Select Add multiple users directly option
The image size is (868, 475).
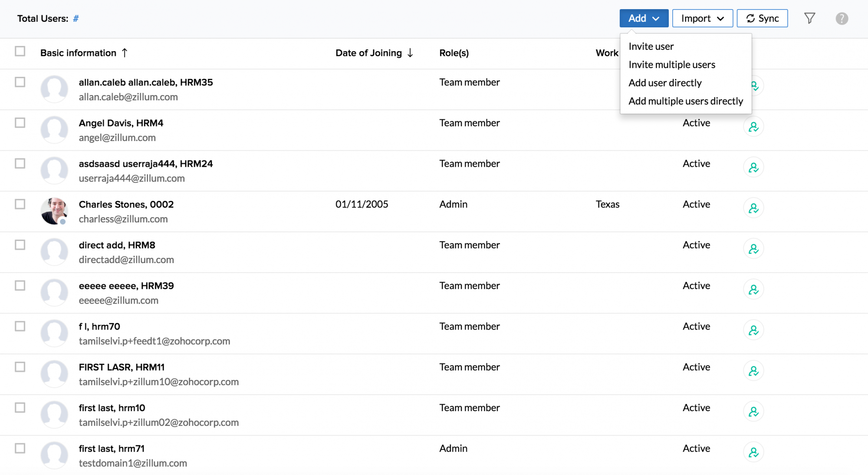(x=686, y=101)
